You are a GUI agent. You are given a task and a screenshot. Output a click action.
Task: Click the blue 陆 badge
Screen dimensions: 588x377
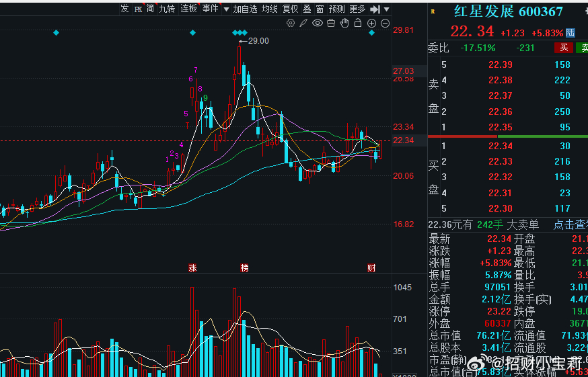[571, 33]
